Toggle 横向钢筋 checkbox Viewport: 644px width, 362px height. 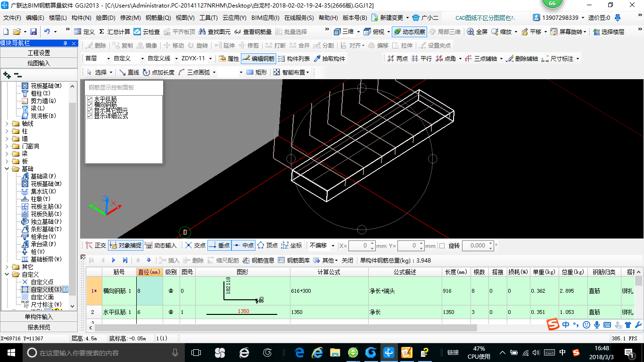click(x=90, y=105)
